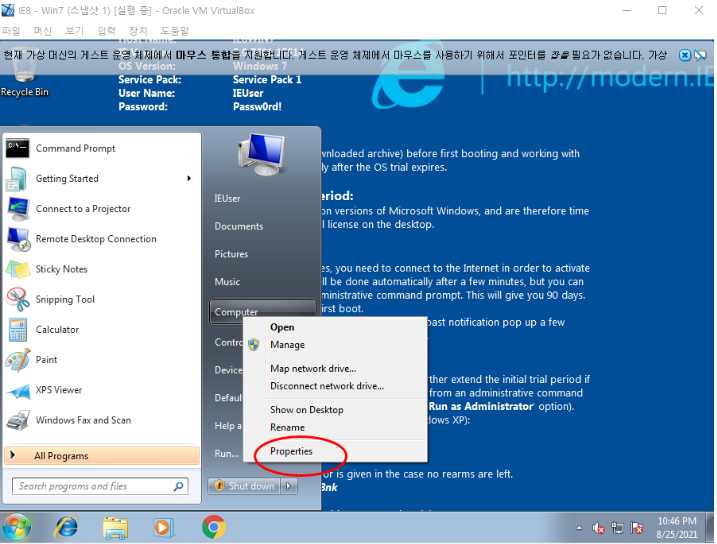Click the user account picture (computer image)
Viewport: 717px width, 544px height.
coord(262,155)
